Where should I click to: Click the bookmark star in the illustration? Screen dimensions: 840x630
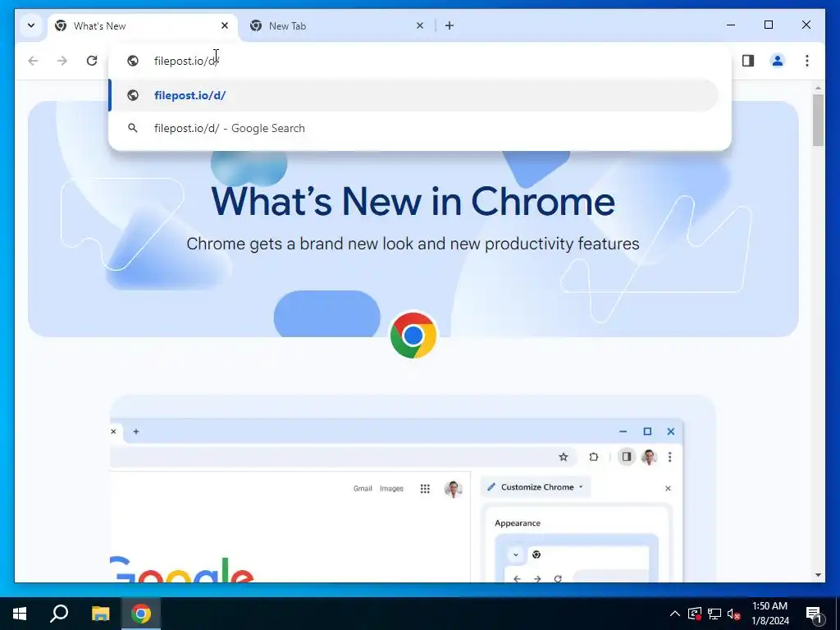coord(563,457)
